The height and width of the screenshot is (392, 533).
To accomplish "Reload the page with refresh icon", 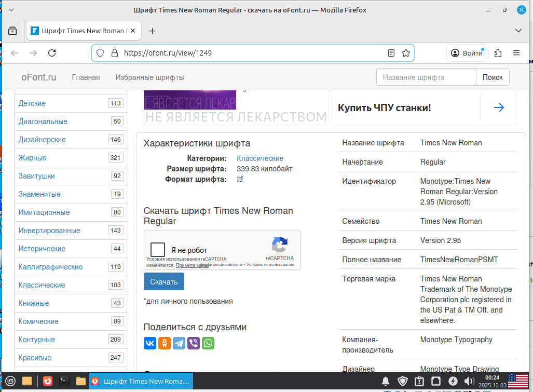I will pos(52,53).
